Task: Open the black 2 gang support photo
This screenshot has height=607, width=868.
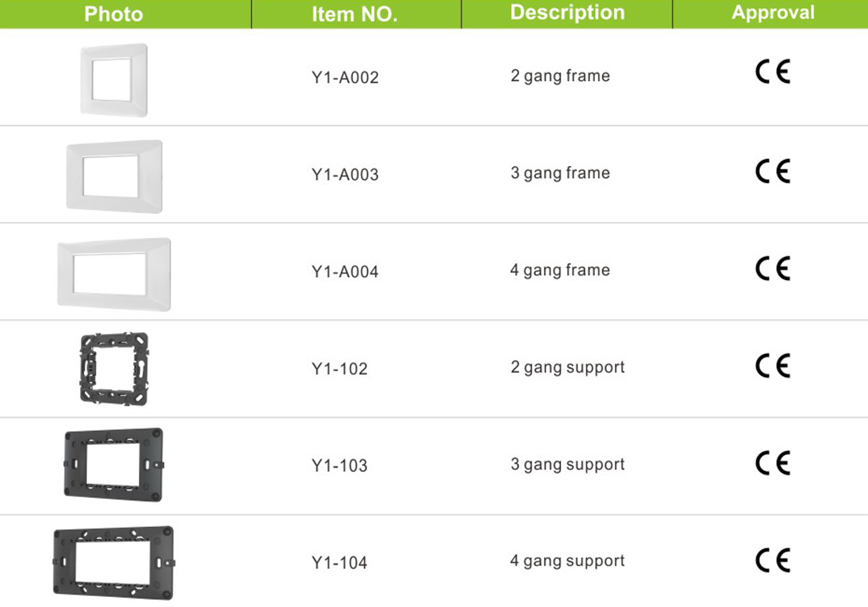Action: pos(114,369)
